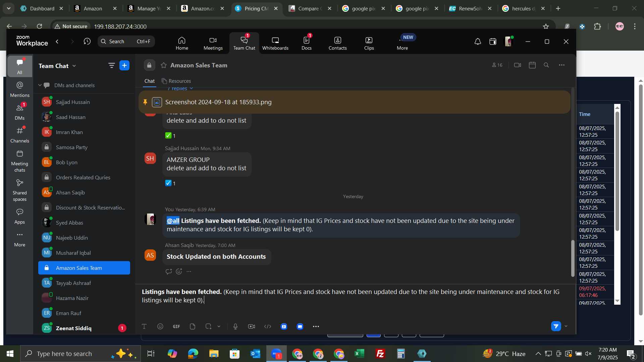Click the @all mention link
The width and height of the screenshot is (644, 362).
(173, 221)
